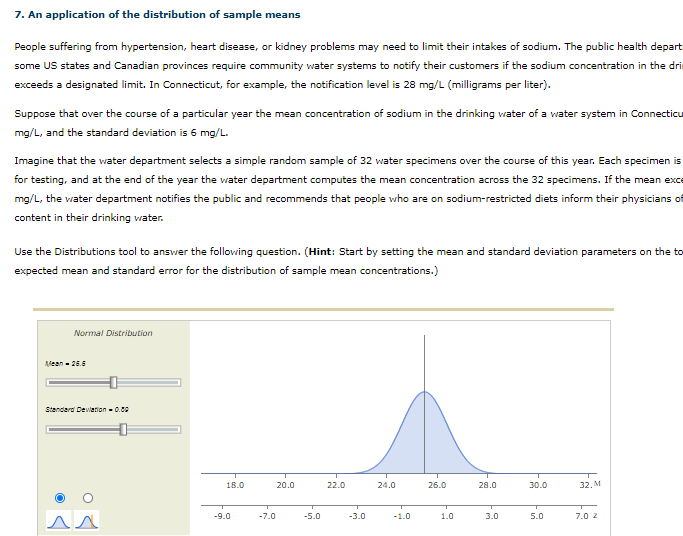Screen dimensions: 683x536
Task: Click the vertical mean line on the curve
Action: click(x=424, y=404)
